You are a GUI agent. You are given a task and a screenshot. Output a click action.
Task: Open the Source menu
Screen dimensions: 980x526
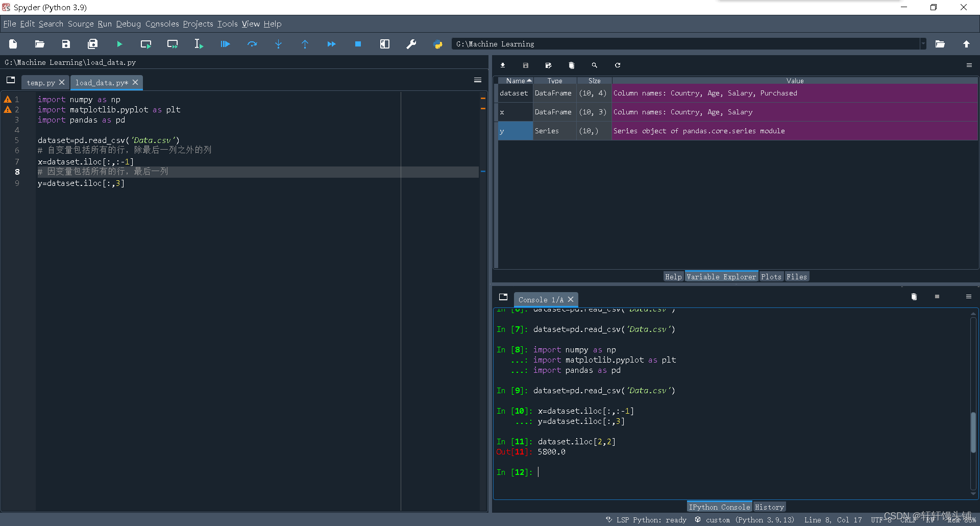81,24
